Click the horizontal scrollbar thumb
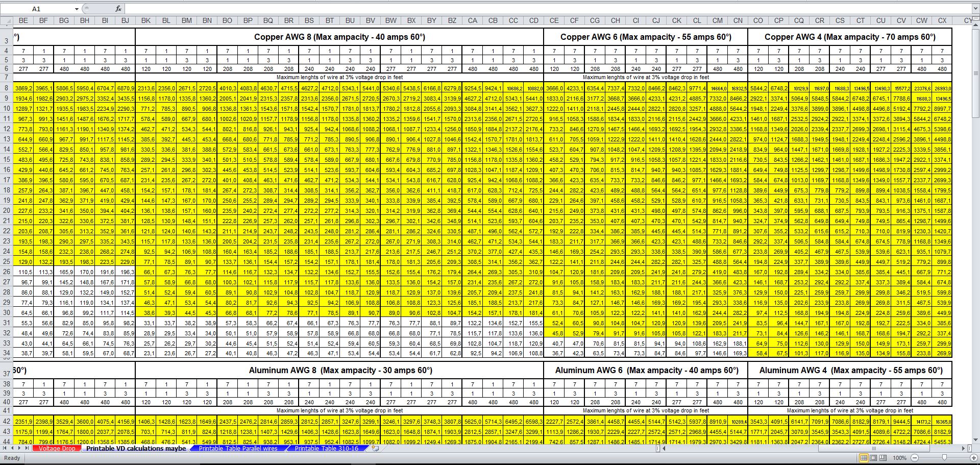Viewport: 980px width, 465px height. 874,448
